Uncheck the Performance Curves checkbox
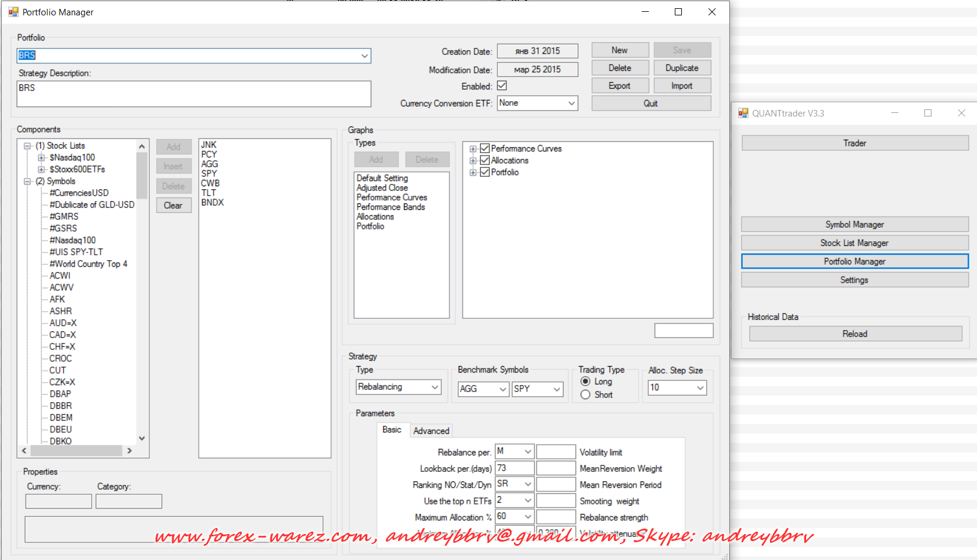 click(485, 148)
